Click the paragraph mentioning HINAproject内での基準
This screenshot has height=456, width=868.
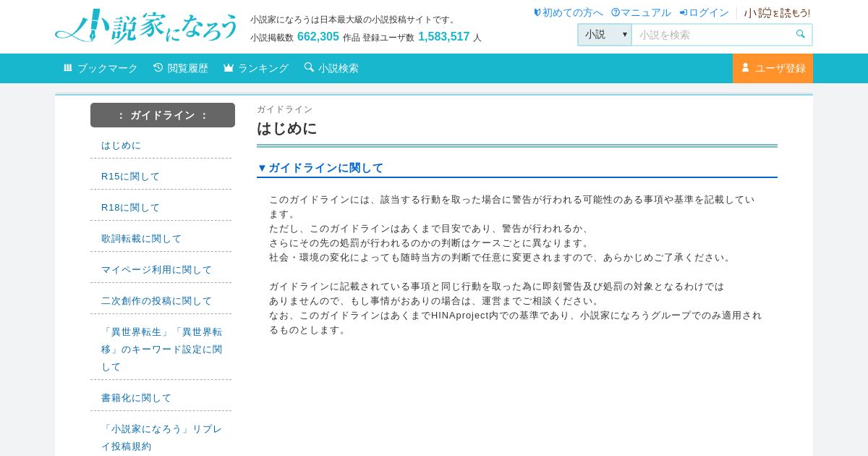pyautogui.click(x=516, y=323)
